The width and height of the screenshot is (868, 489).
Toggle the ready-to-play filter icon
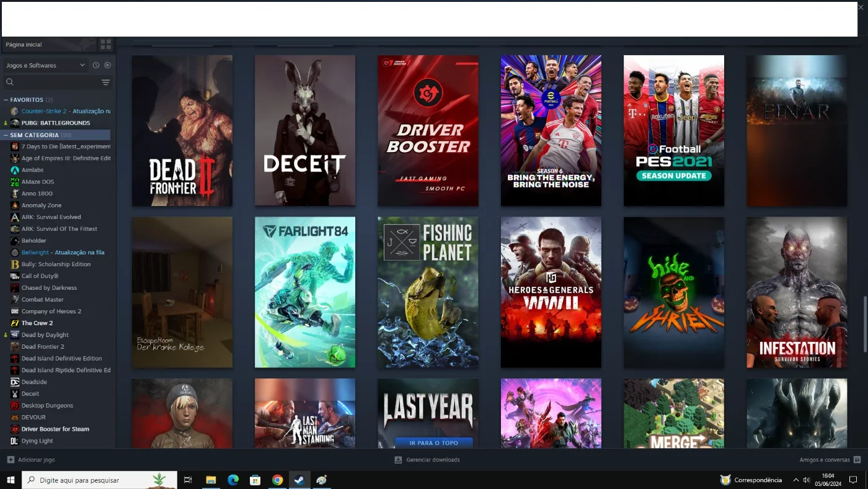[x=107, y=65]
